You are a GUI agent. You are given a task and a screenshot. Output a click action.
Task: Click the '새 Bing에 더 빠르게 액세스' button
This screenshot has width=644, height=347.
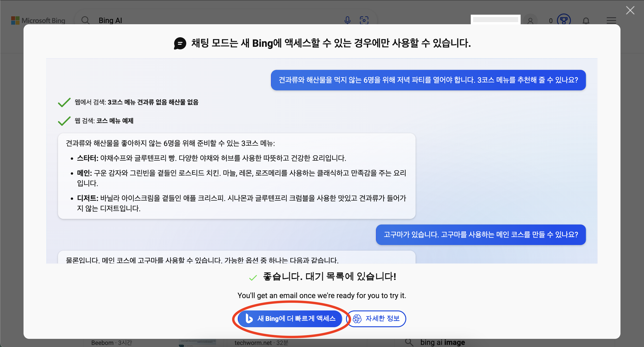[x=290, y=319]
